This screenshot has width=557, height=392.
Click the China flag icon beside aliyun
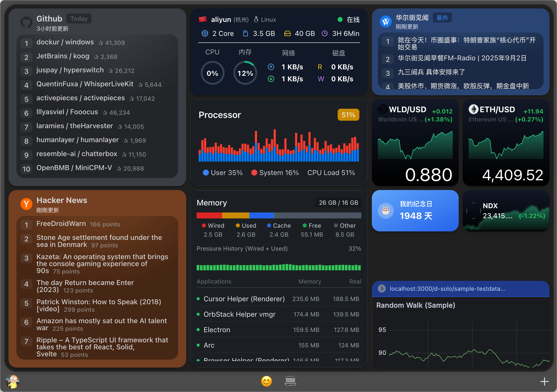(x=203, y=19)
